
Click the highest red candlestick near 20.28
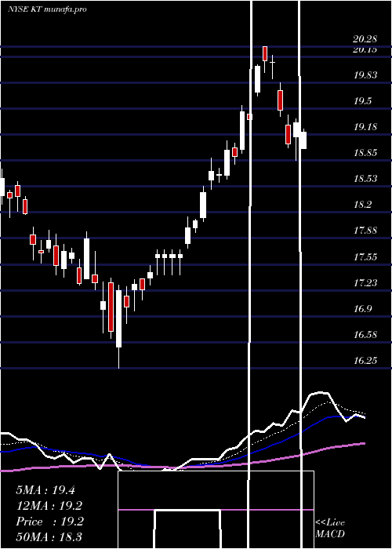265,54
